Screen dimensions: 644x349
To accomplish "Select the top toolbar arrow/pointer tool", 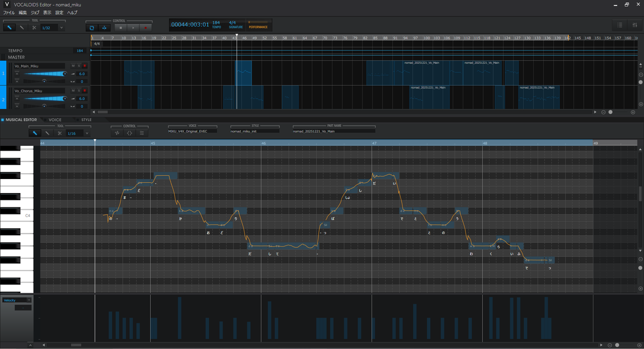I will (10, 27).
